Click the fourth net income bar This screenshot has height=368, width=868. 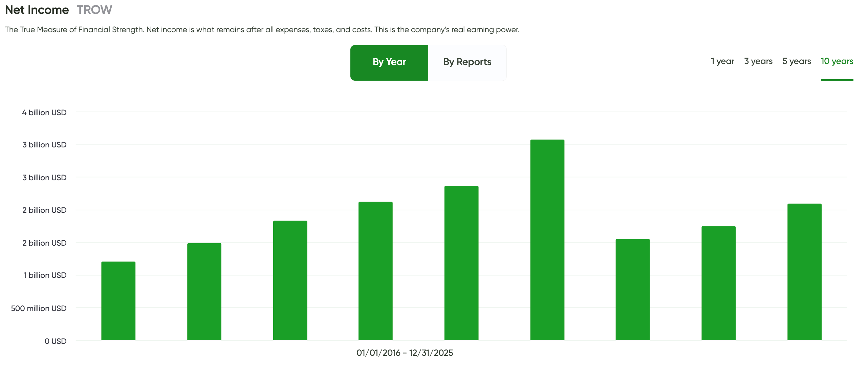(x=375, y=271)
